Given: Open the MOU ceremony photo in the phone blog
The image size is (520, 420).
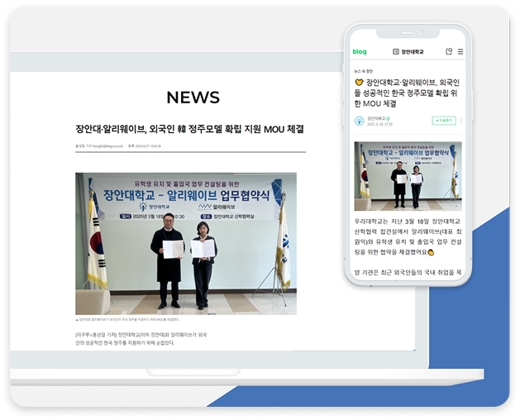Looking at the screenshot, I should 408,176.
